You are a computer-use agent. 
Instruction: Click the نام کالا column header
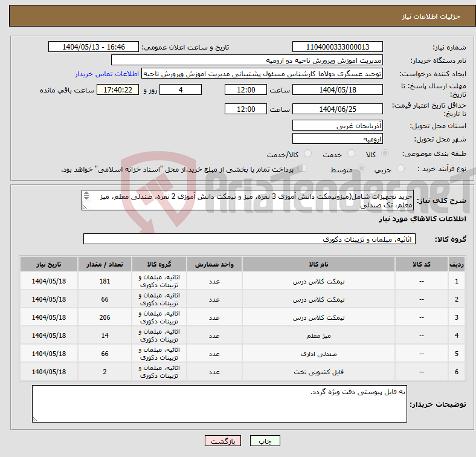coord(318,264)
